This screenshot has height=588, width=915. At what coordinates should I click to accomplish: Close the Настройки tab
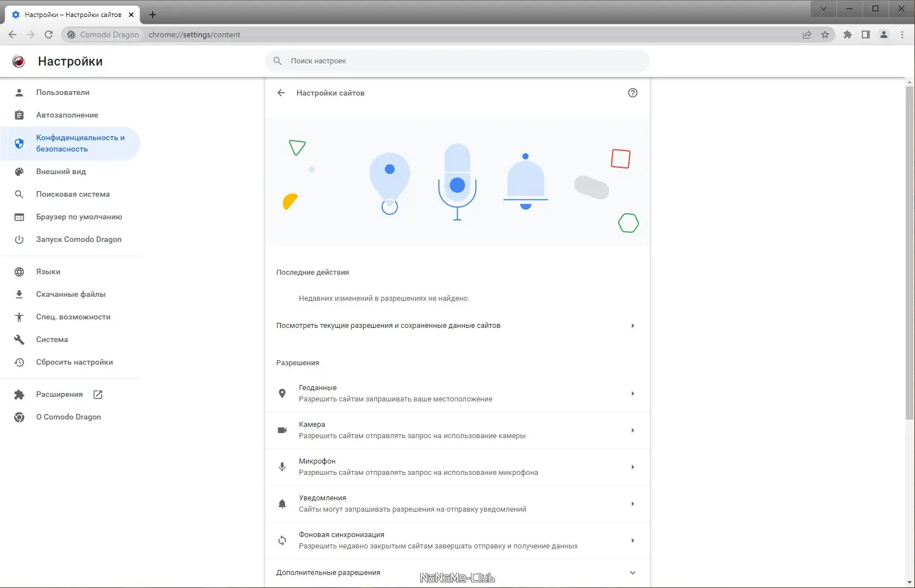131,15
